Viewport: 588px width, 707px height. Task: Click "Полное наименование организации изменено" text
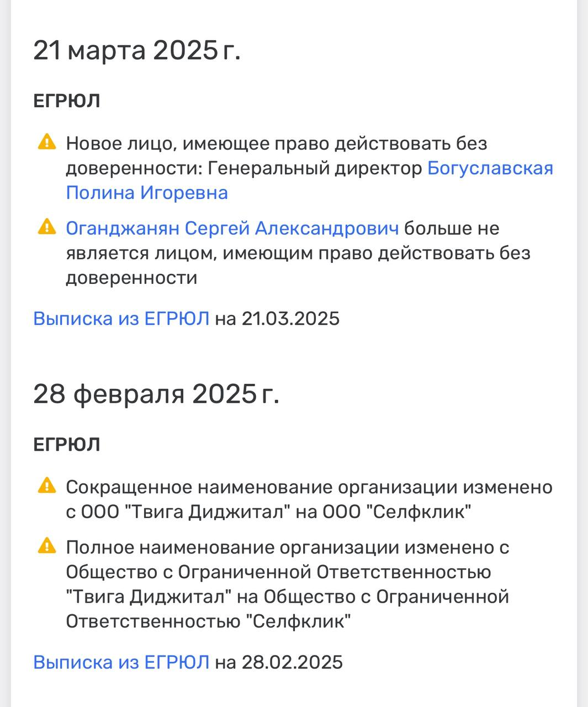(x=287, y=547)
